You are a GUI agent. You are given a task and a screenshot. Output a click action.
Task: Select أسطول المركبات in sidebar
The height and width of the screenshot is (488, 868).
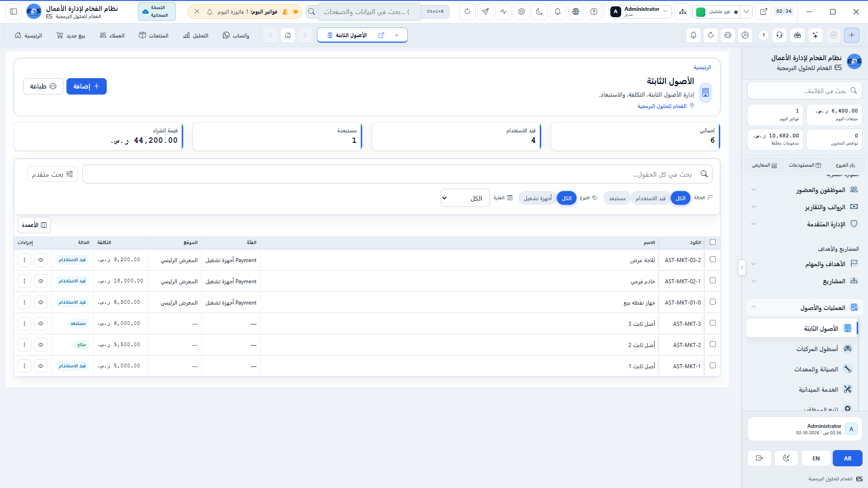[801, 349]
